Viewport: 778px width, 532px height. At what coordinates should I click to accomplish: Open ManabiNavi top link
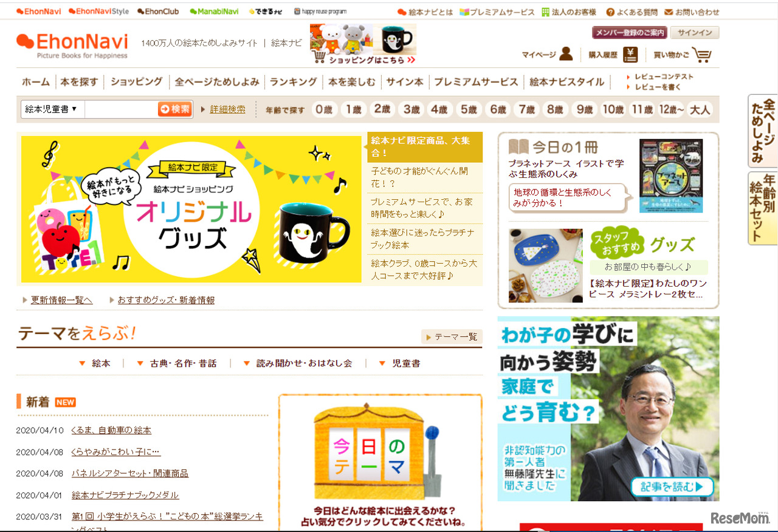click(214, 12)
